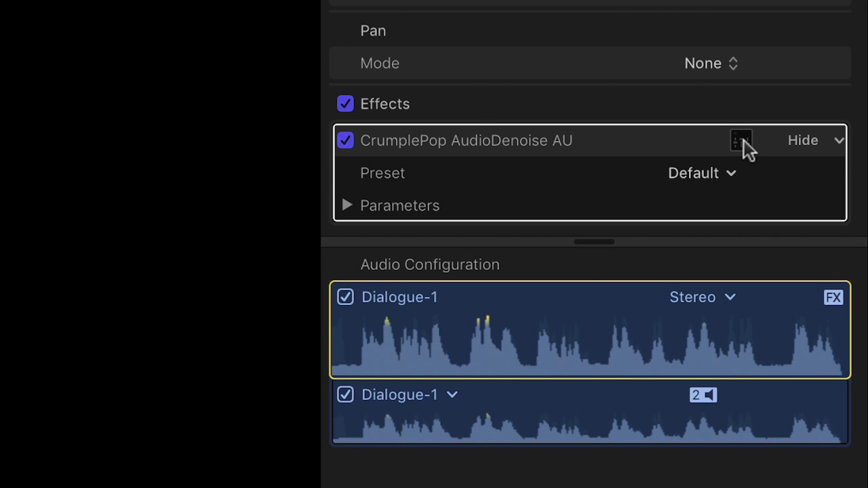
Task: Click the Pan section heading
Action: 373,30
